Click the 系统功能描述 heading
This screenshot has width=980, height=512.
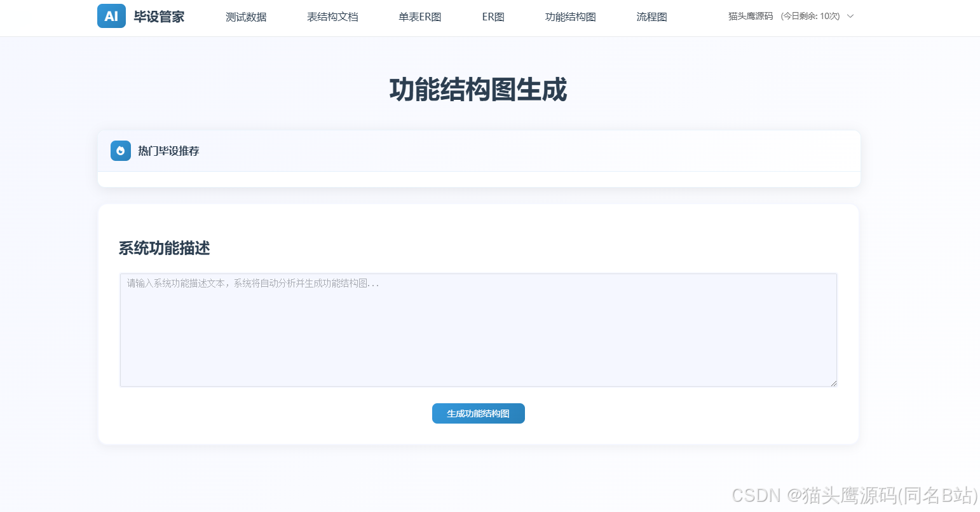pos(165,248)
